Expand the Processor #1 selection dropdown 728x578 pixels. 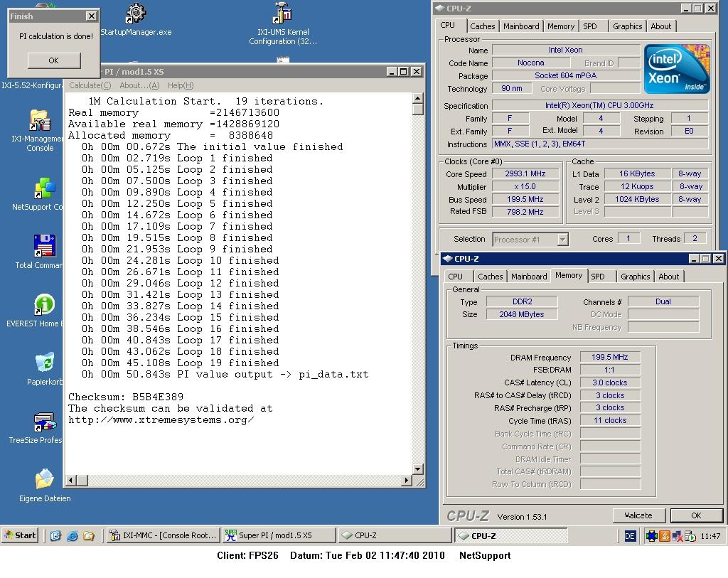(x=562, y=240)
